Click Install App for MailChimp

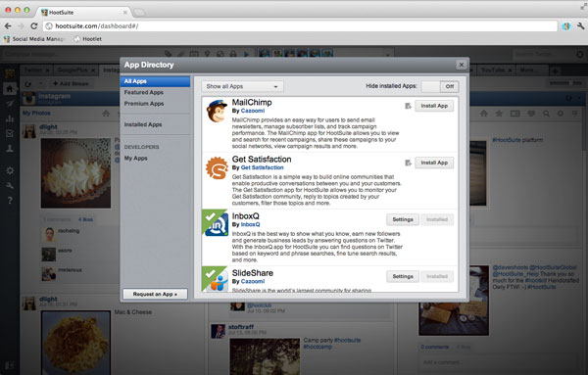point(434,106)
